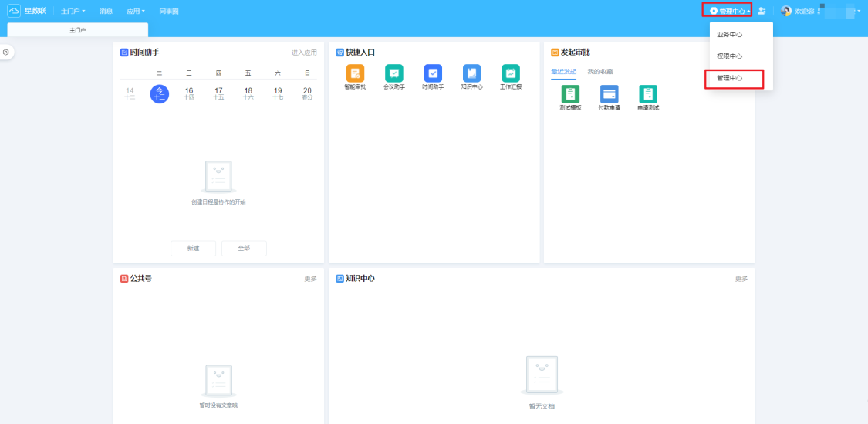The height and width of the screenshot is (424, 868).
Task: Click the 欢迎您 greeting text
Action: [x=804, y=11]
